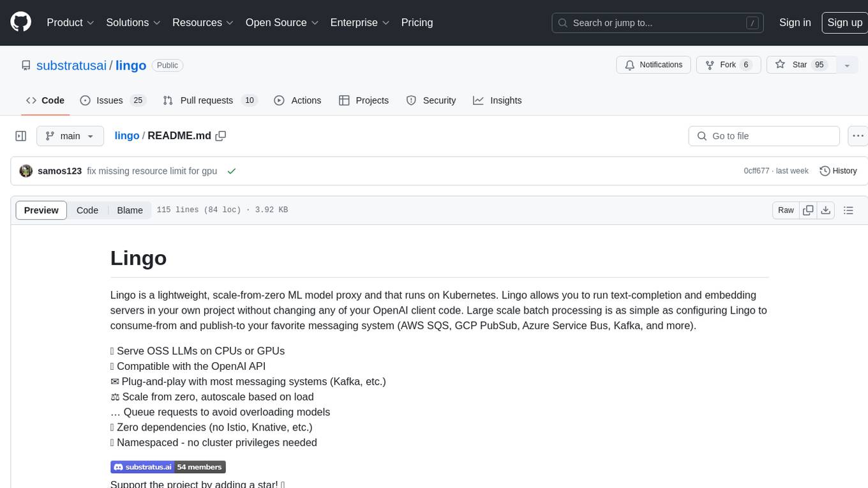Select the Preview view

click(41, 210)
